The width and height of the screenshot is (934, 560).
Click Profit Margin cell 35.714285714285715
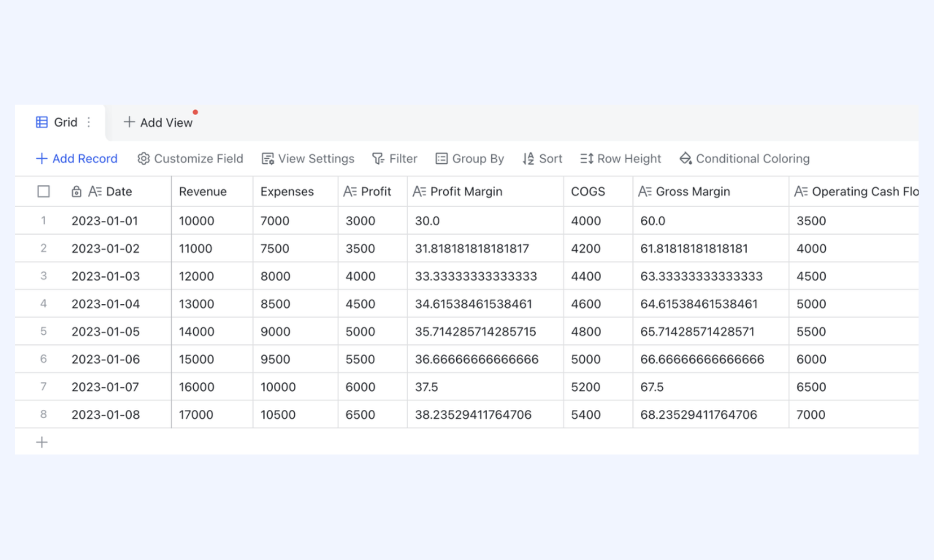[x=486, y=331]
